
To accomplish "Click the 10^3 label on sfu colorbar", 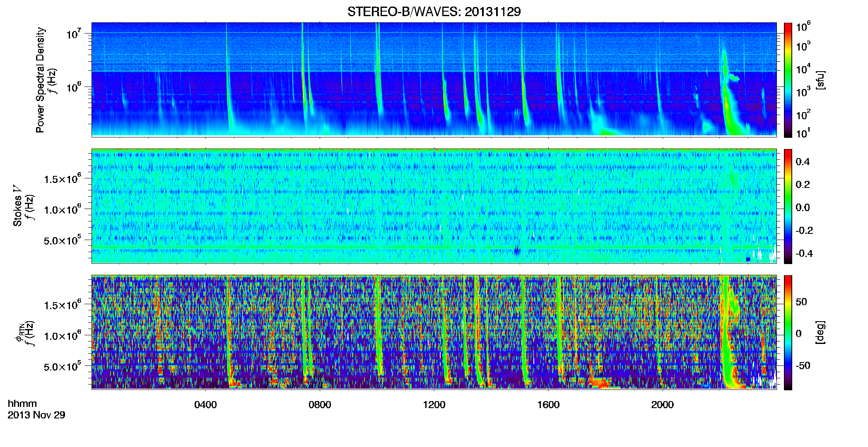I will tap(803, 92).
